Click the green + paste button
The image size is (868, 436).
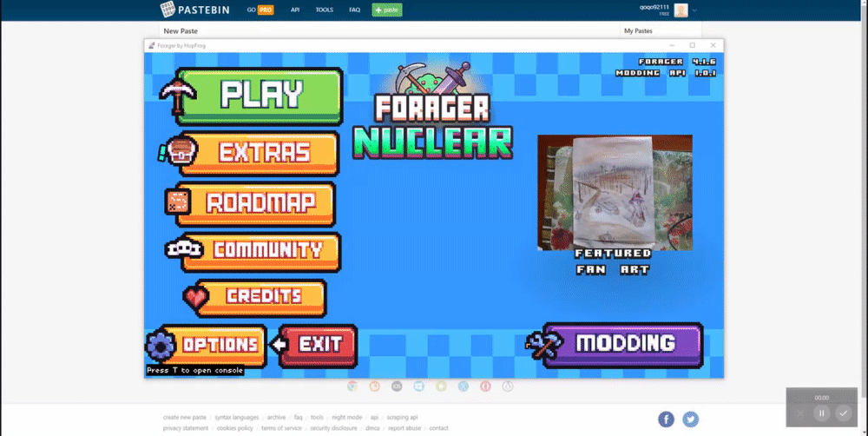tap(387, 10)
